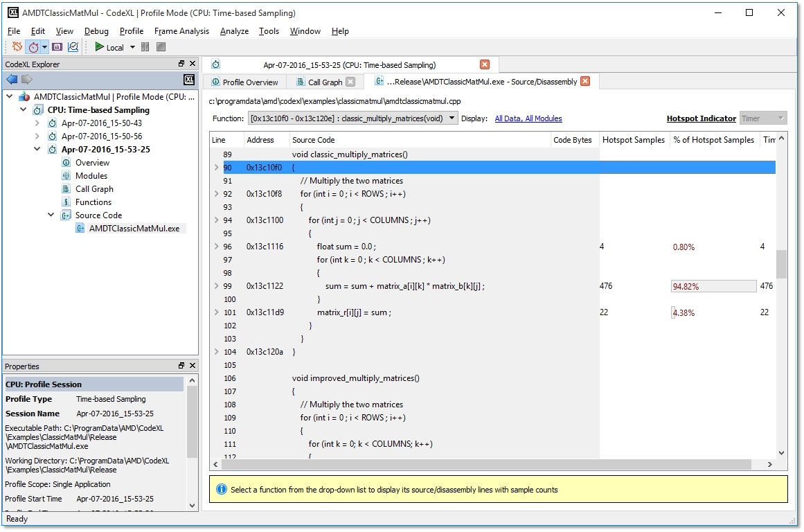Viewport: 804px width, 532px height.
Task: Select Apr-07-2016_15-50-56 session stopwatch icon
Action: pos(53,136)
